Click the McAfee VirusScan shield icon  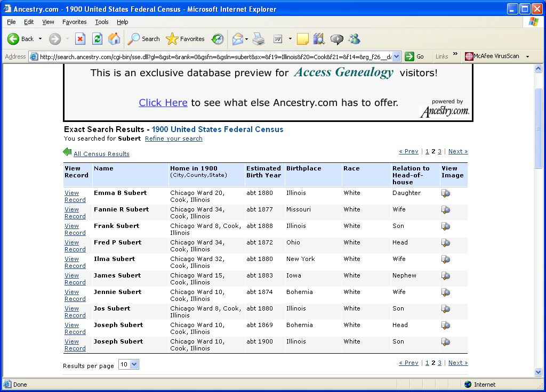tap(469, 56)
